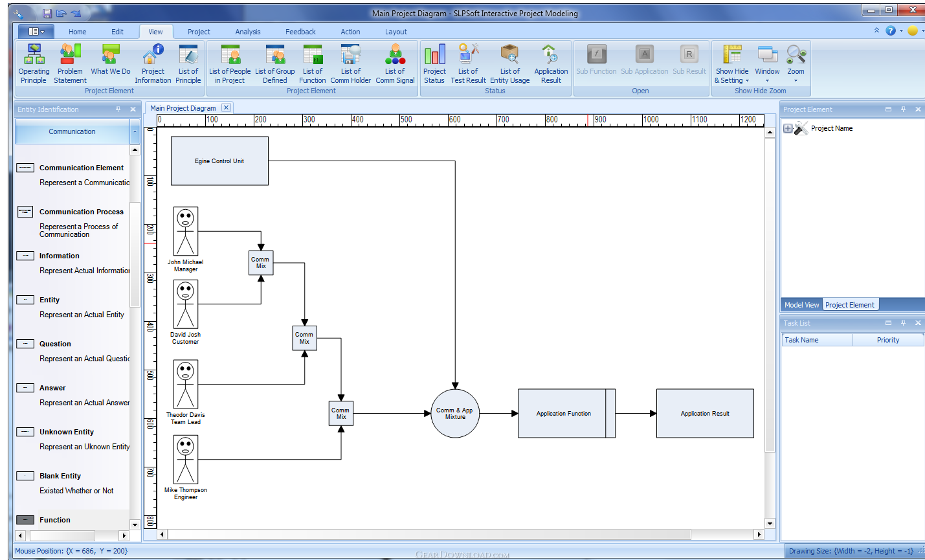Select the John Michael Manager figure

(186, 232)
